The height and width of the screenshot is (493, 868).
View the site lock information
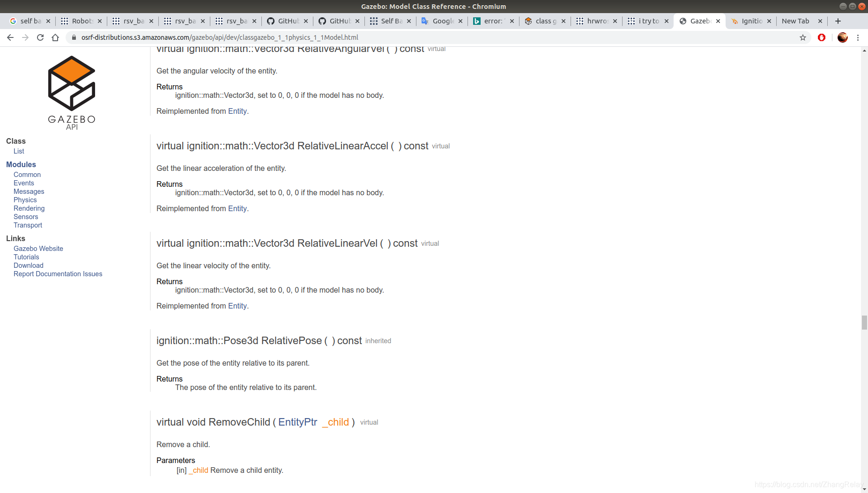pos(74,37)
